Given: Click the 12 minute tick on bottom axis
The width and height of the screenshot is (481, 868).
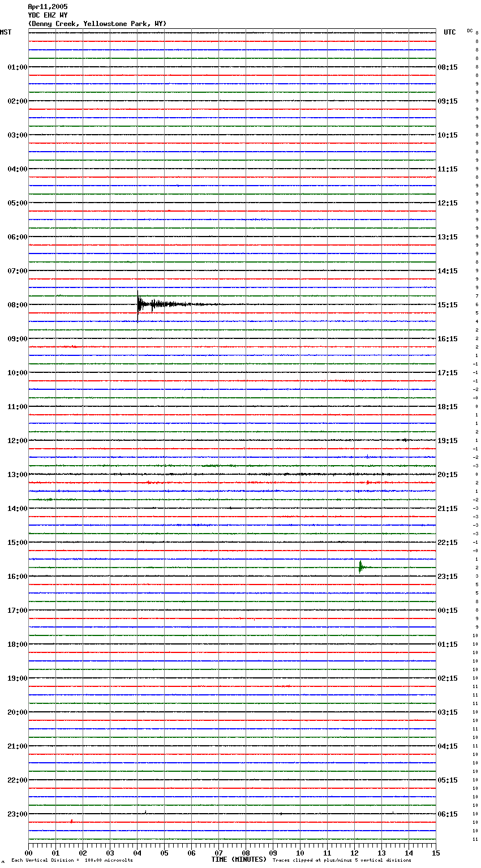Looking at the screenshot, I should [354, 853].
